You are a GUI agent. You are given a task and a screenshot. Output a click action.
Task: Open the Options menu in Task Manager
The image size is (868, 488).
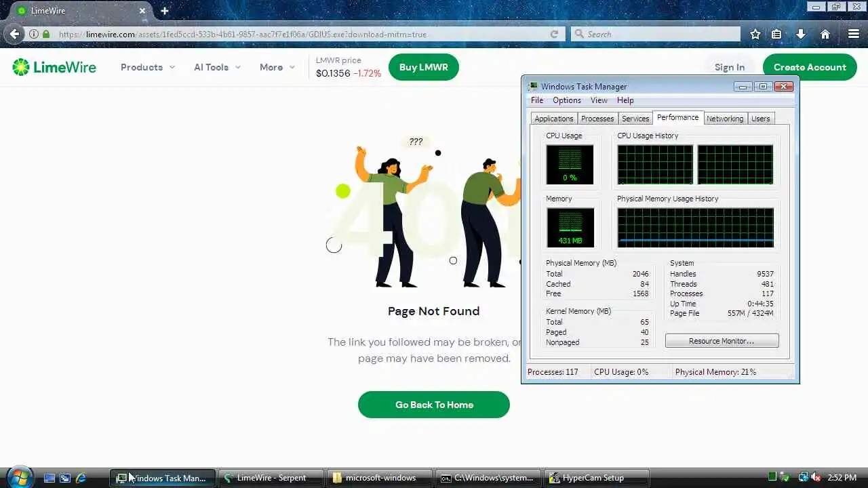567,100
